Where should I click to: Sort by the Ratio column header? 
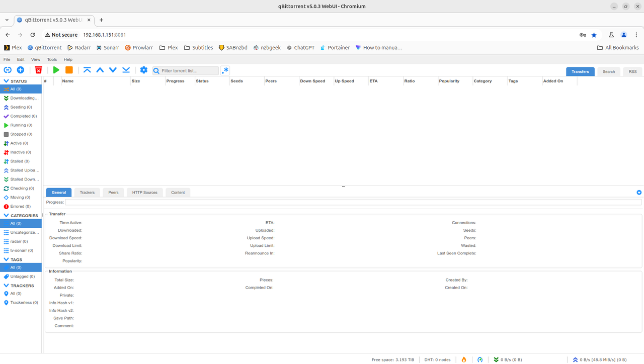click(x=420, y=81)
